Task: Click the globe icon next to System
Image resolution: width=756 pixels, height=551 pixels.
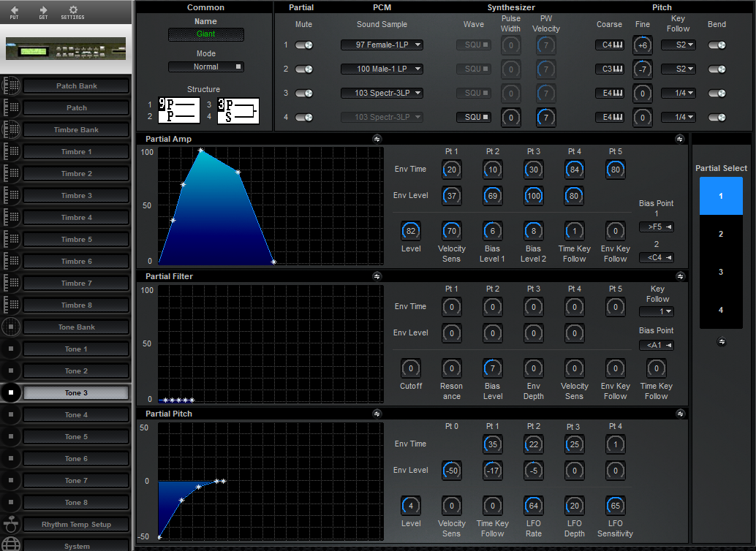Action: tap(11, 544)
